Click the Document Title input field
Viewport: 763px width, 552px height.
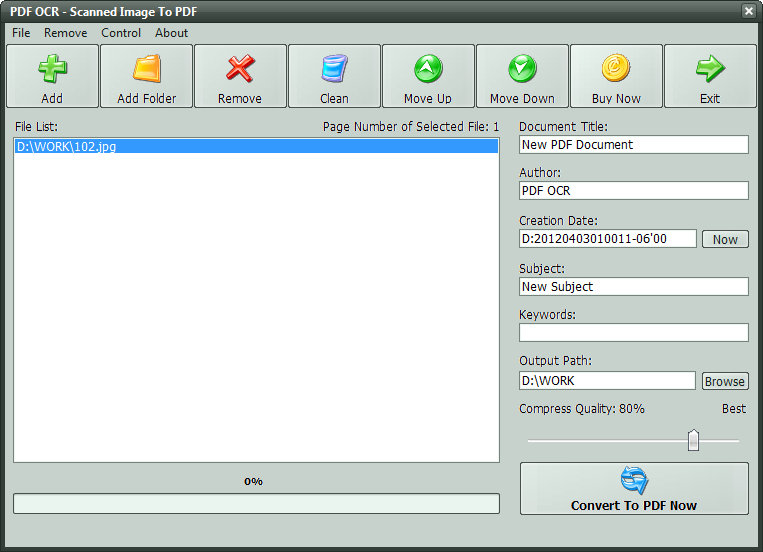[x=634, y=145]
